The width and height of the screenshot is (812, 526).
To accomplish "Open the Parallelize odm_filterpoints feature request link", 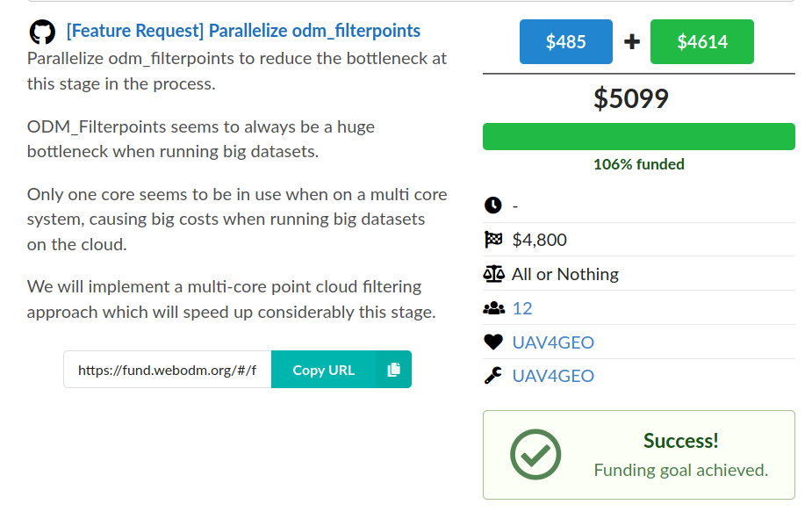I will coord(243,31).
